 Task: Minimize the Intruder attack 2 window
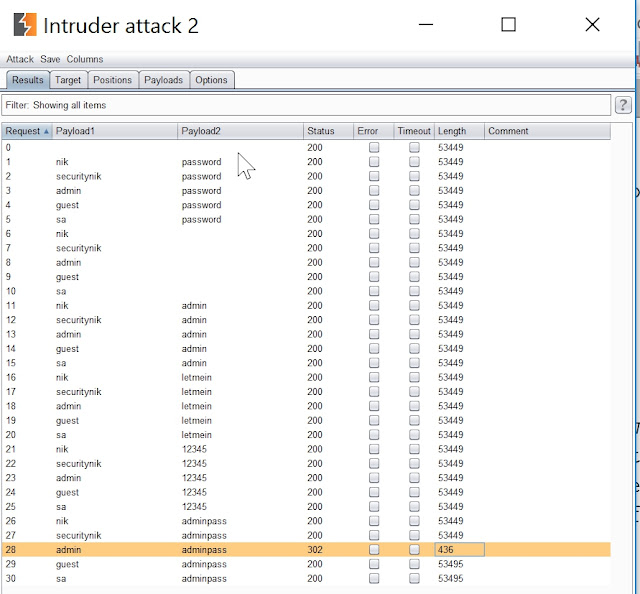pos(426,24)
